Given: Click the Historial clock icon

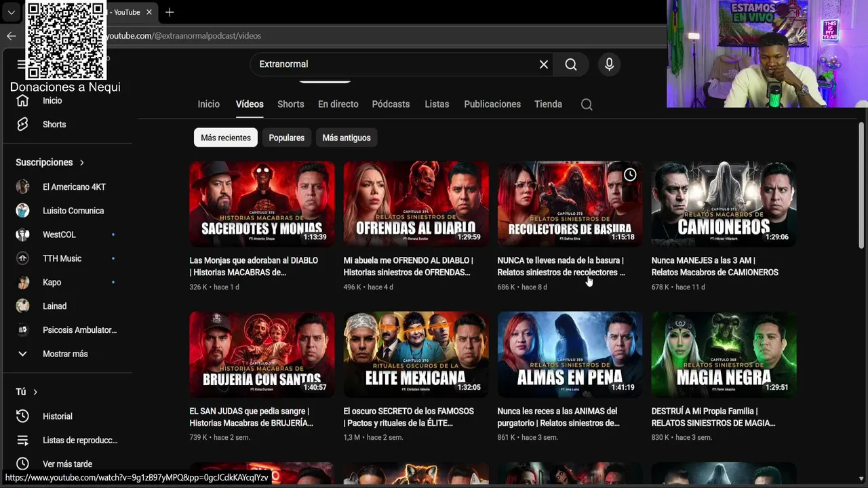Looking at the screenshot, I should coord(22,416).
